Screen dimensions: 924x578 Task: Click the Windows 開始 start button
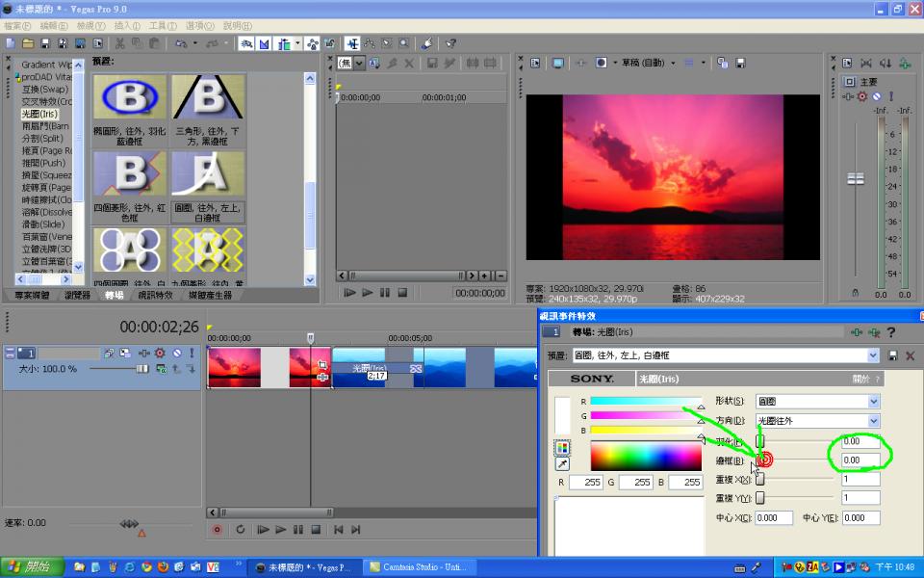[x=31, y=566]
